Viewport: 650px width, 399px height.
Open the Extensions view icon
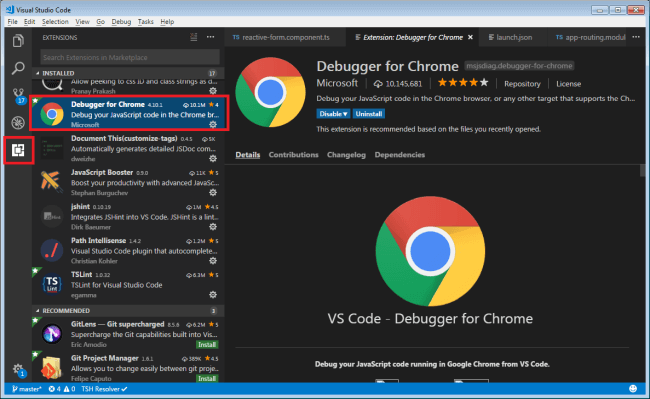pos(18,150)
